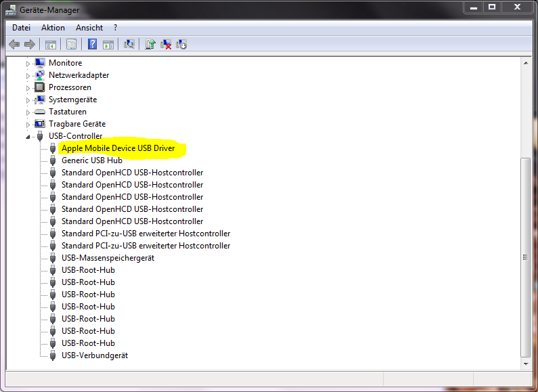Click the Systemgeräte category icon
The width and height of the screenshot is (538, 392).
40,100
